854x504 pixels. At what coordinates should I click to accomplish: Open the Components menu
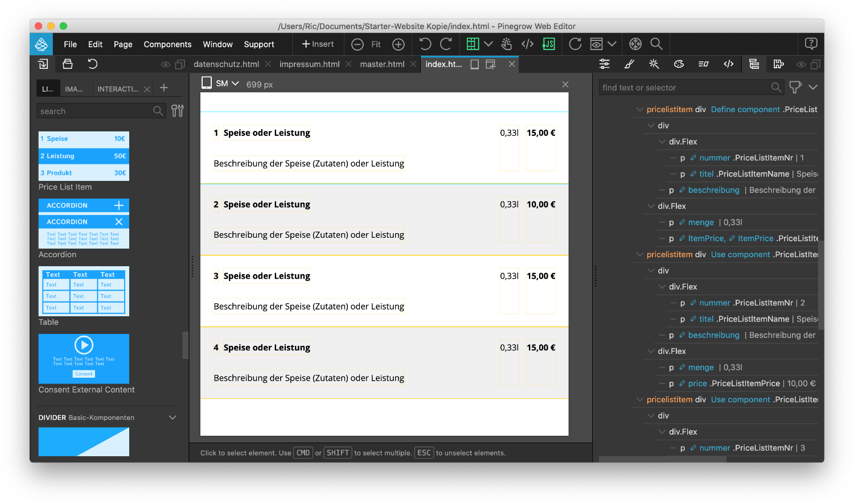[167, 44]
